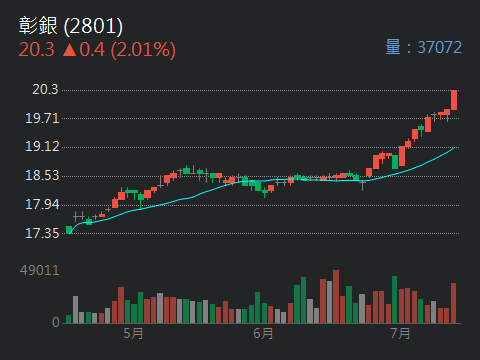Click the latest tall red candlestick at 20.3
The height and width of the screenshot is (360, 480).
pyautogui.click(x=454, y=100)
